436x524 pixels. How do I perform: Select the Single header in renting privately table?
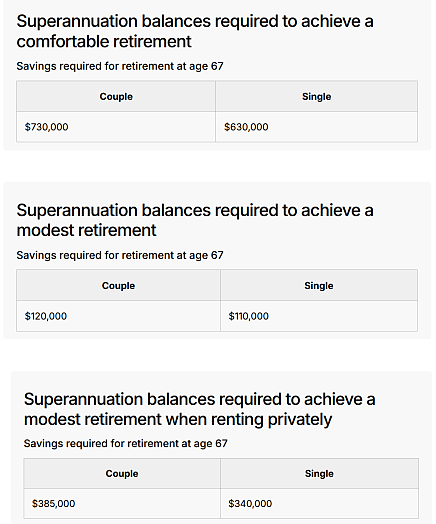(319, 474)
